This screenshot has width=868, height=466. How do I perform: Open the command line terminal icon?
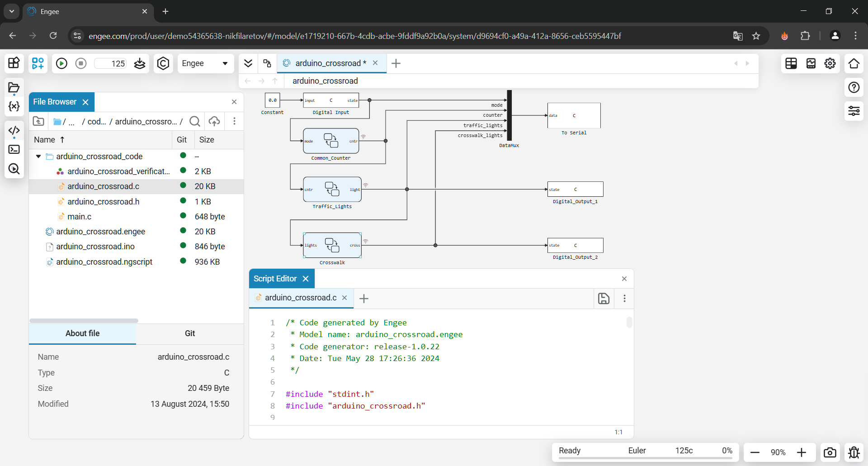(14, 149)
